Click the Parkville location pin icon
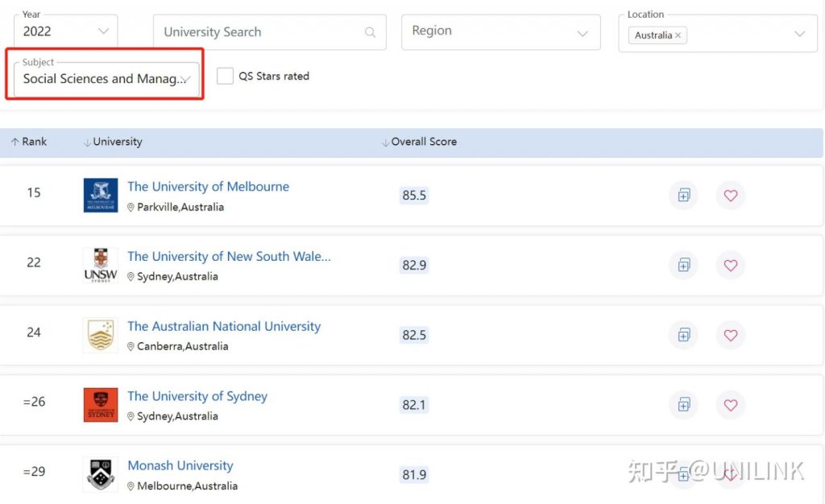 pos(131,208)
